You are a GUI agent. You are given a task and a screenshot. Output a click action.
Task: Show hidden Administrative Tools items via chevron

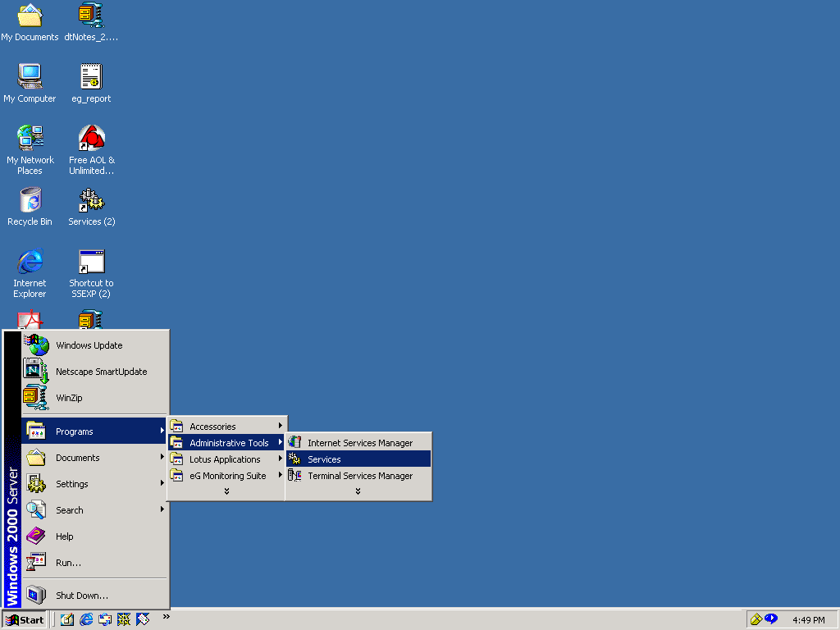tap(358, 491)
